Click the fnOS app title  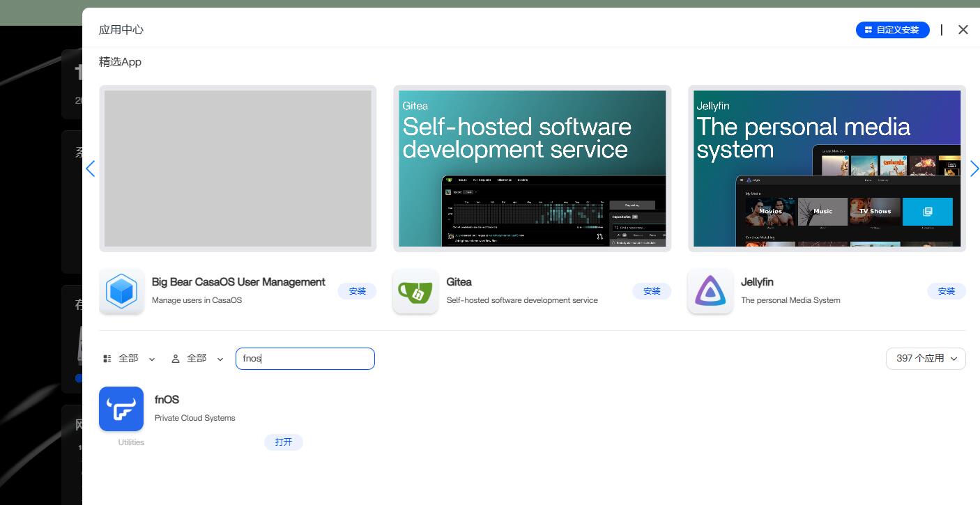coord(167,400)
